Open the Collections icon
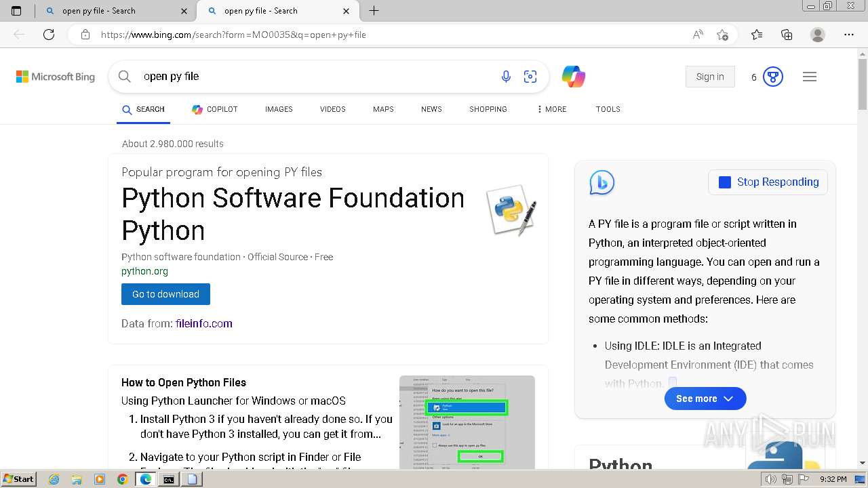 click(x=787, y=35)
